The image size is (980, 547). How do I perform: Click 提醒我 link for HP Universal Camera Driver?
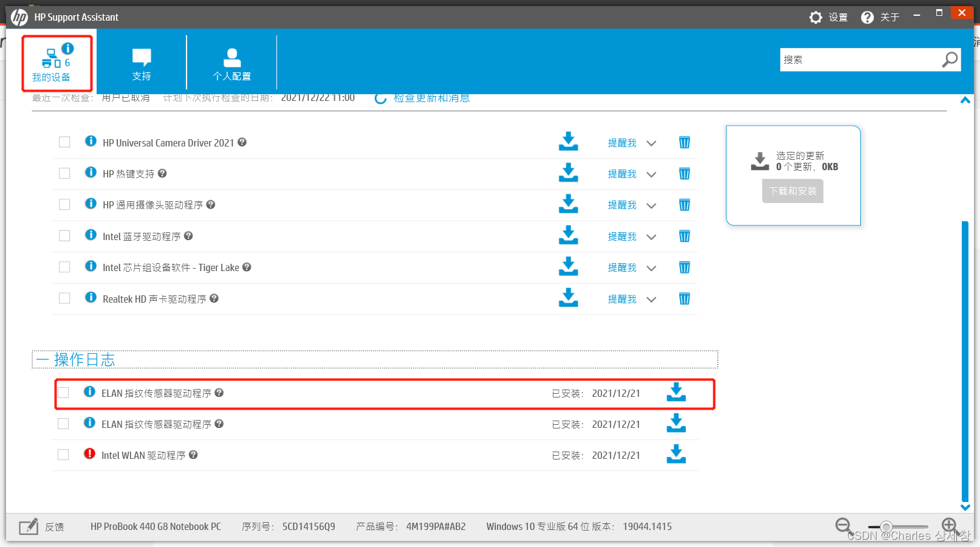click(622, 143)
